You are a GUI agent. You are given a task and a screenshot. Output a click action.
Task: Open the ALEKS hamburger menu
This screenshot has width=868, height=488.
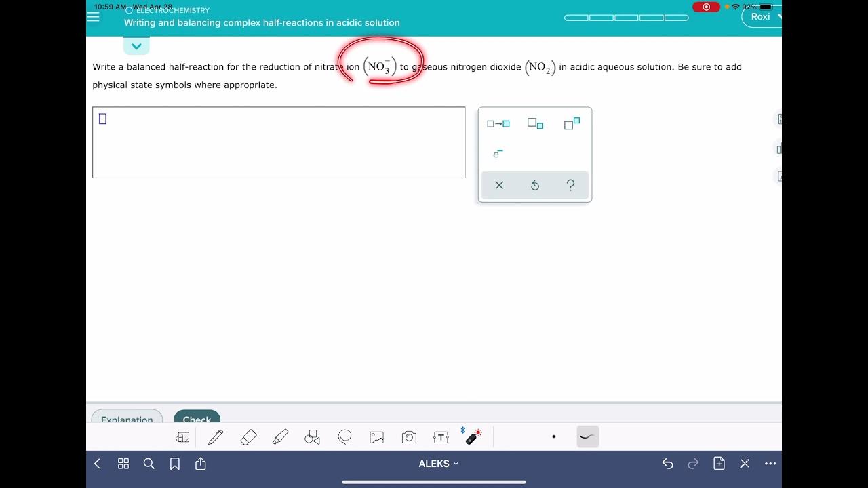[93, 17]
